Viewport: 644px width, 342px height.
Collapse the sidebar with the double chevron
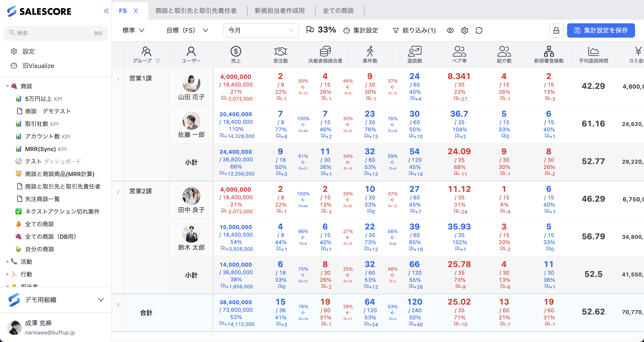click(x=106, y=11)
